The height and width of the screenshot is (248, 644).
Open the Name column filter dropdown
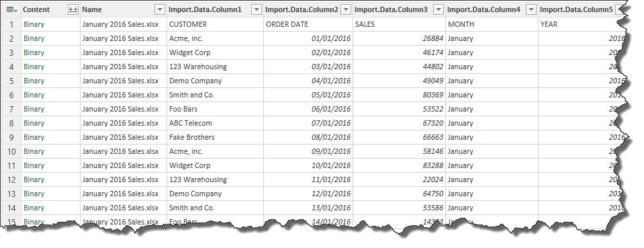tap(159, 9)
